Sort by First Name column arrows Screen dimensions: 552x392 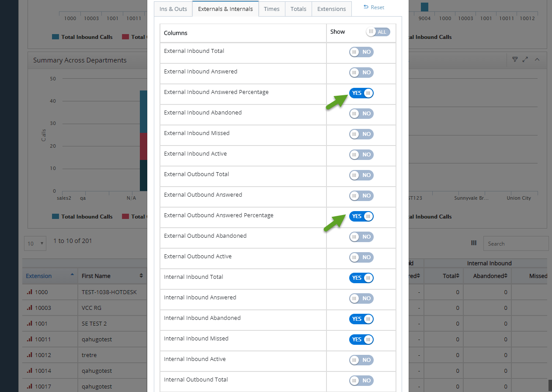(141, 276)
